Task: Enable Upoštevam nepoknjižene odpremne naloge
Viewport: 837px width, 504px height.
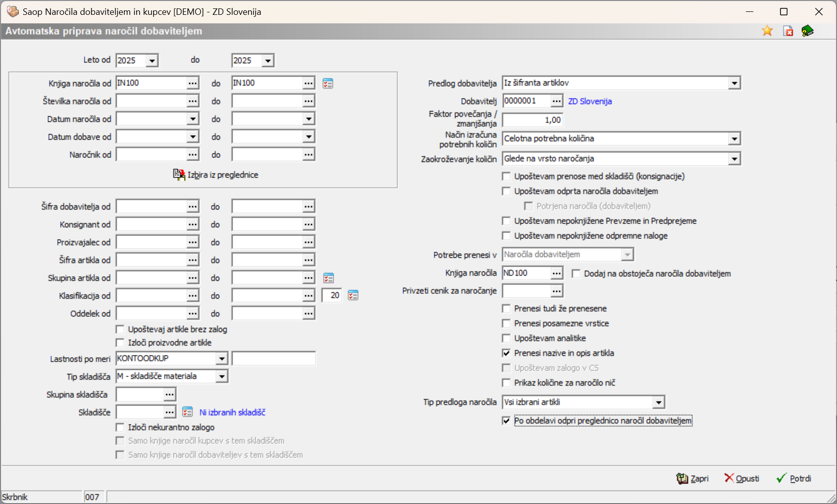Action: [506, 236]
